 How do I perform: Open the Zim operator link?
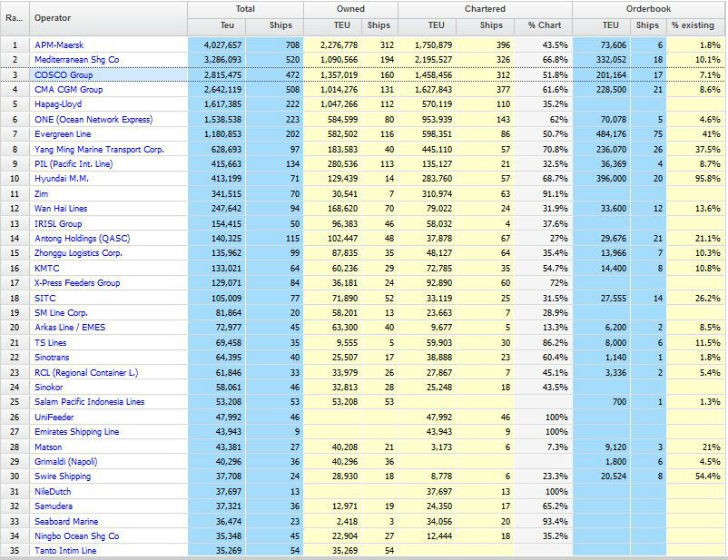tap(42, 194)
